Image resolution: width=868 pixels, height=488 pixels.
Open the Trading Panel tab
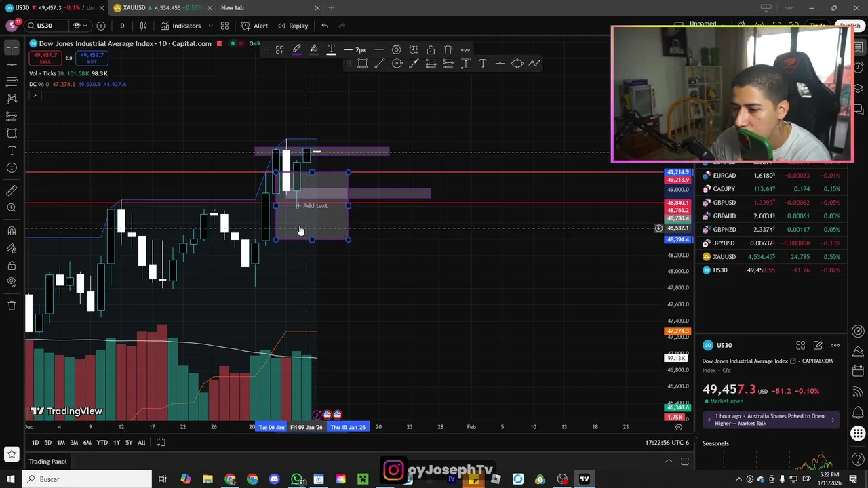pos(47,462)
